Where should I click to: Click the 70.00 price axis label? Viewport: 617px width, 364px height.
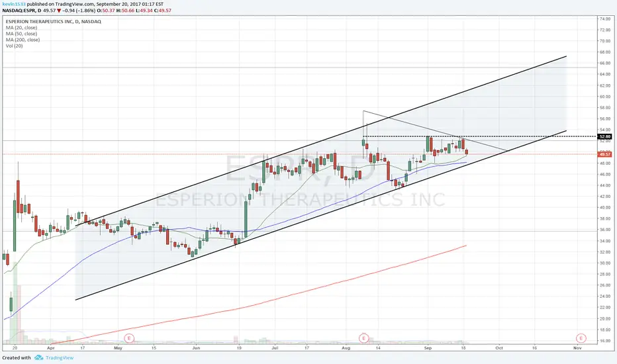tap(605, 41)
